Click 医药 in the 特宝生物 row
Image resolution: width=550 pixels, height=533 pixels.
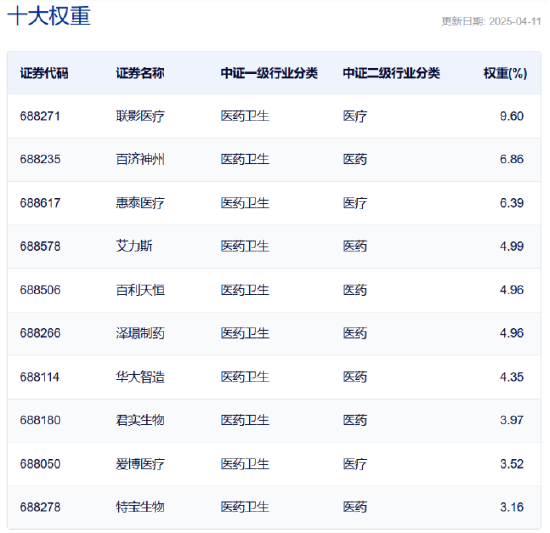point(355,507)
